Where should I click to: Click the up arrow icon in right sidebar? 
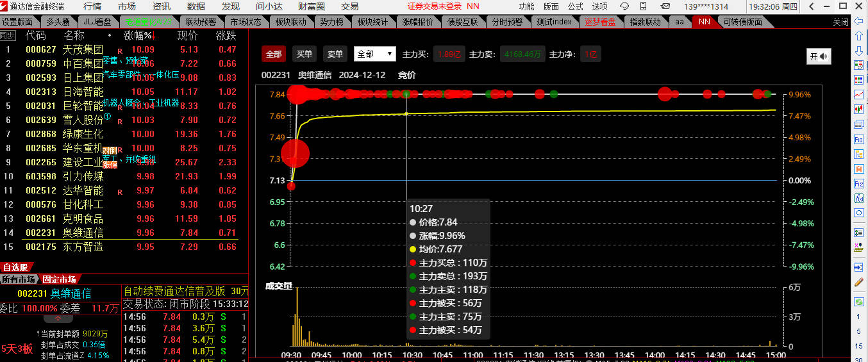(858, 35)
